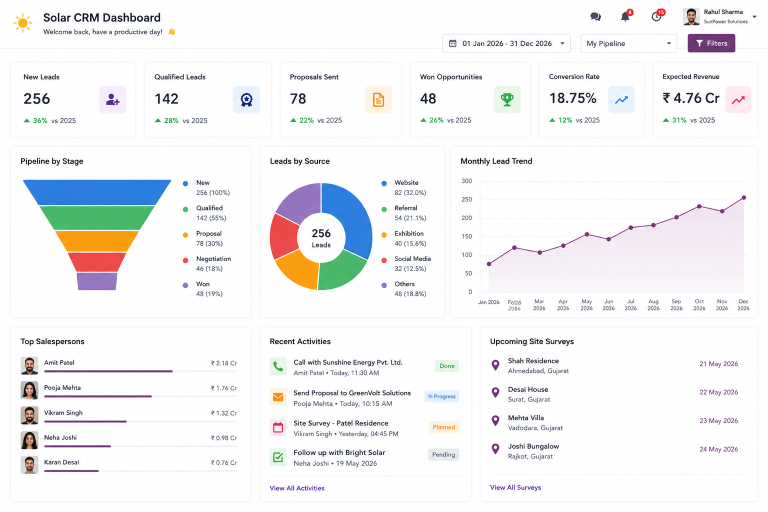Click the email proposal activity icon
768x512 pixels.
click(278, 397)
